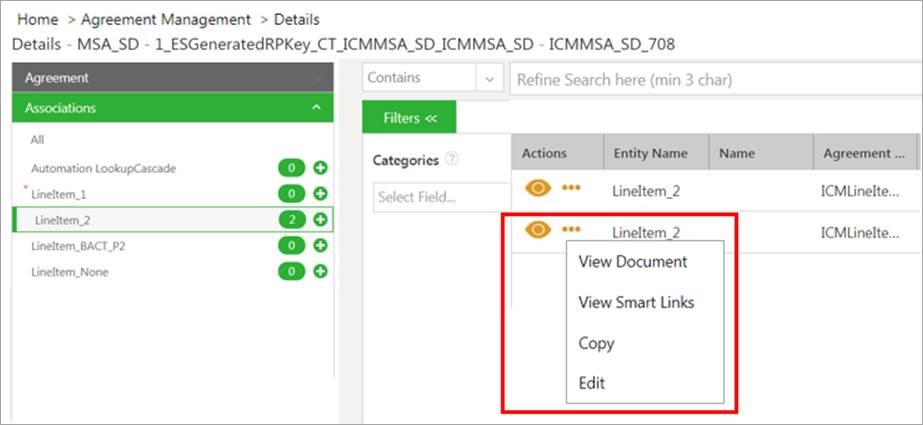
Task: Add association for Automation LookupCascade plus icon
Action: pos(320,168)
